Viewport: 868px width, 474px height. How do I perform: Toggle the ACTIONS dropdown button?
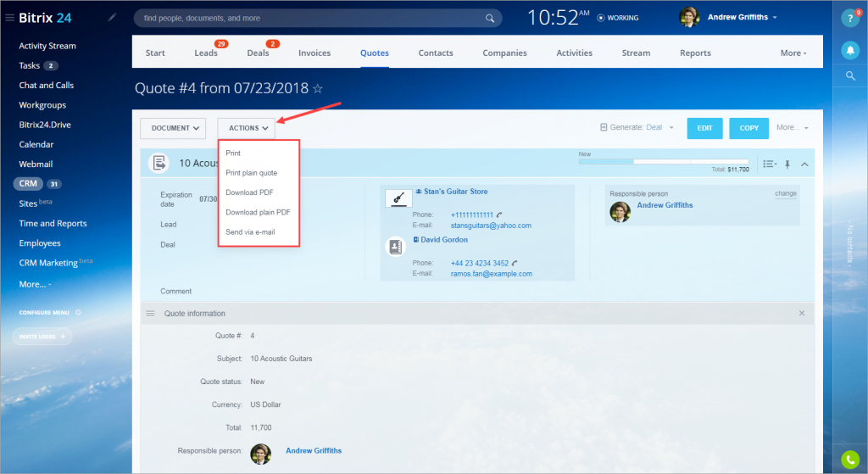coord(247,128)
